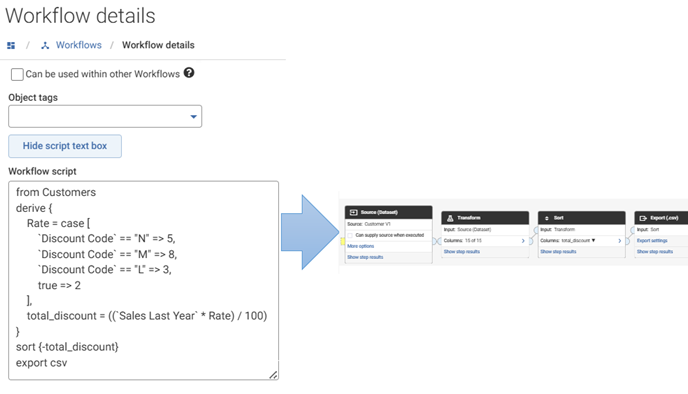The width and height of the screenshot is (688, 394).
Task: Open Export settings in the Export step
Action: 652,240
